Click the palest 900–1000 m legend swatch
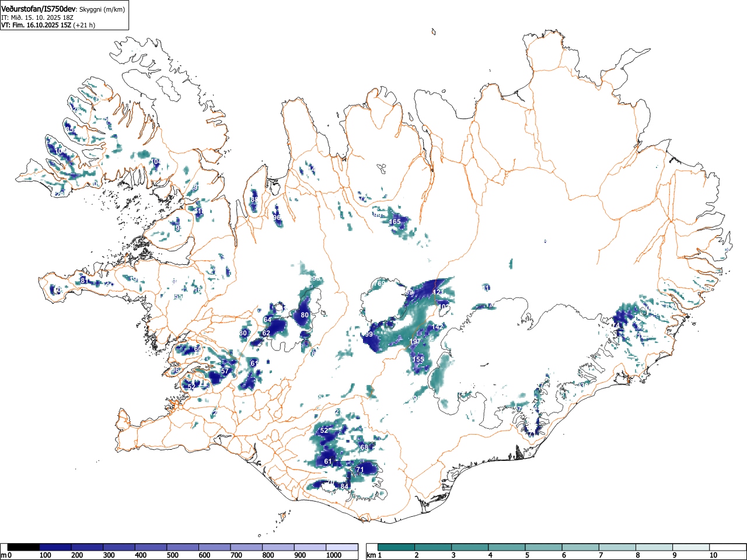 (x=310, y=547)
